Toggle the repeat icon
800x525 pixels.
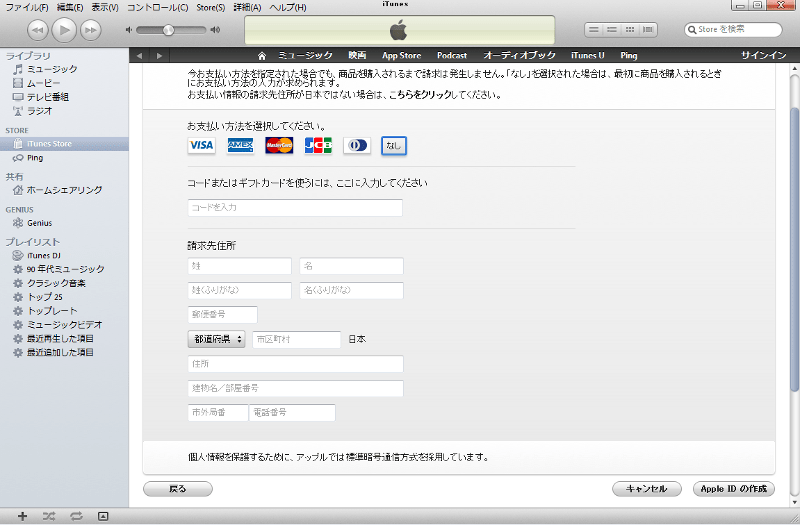click(76, 516)
